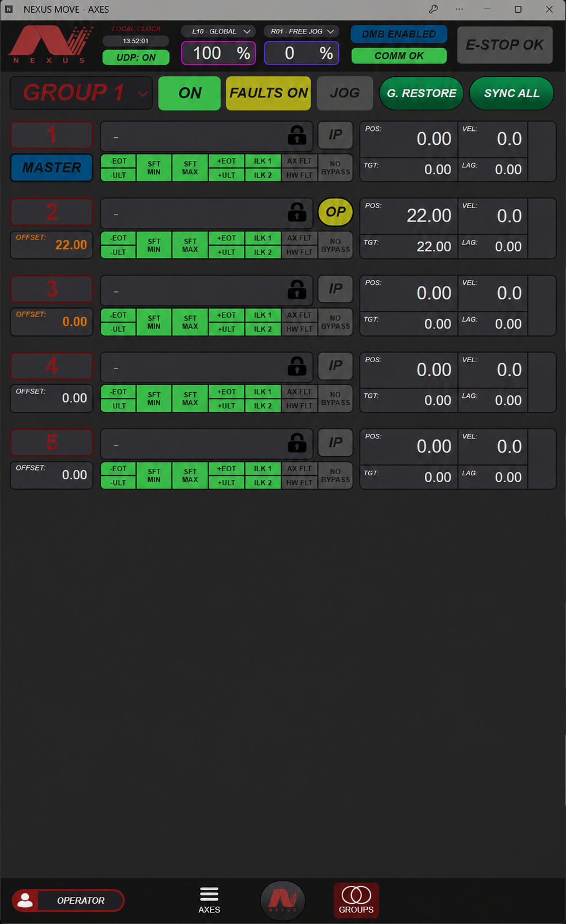
Task: Click SFT MIN indicator on axis 1
Action: 154,168
